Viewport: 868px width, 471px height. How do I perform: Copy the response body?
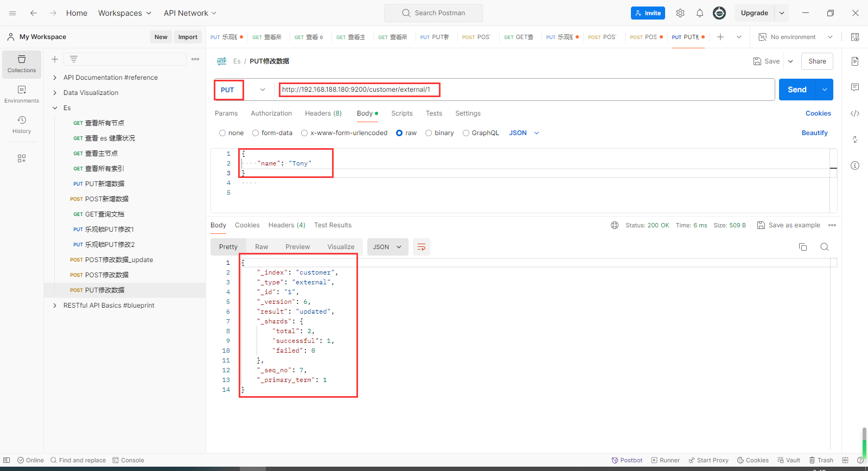click(x=803, y=247)
